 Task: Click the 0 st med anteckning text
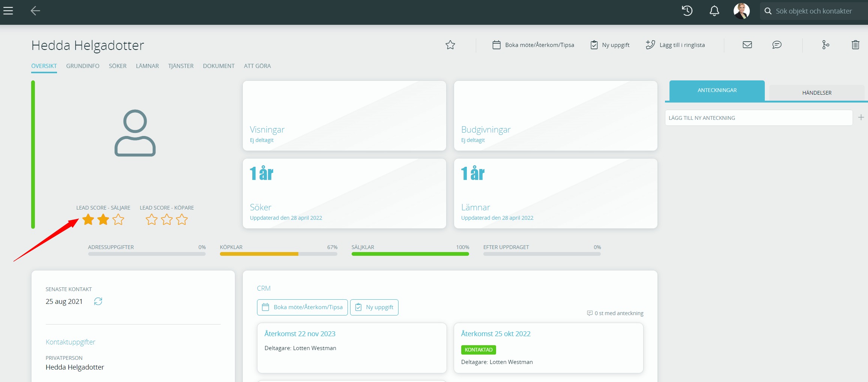(619, 313)
